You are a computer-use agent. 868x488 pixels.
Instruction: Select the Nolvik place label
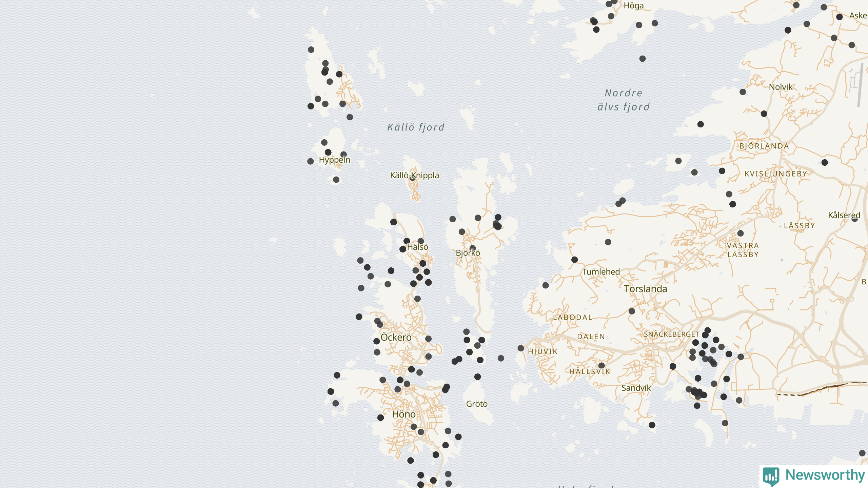click(781, 87)
